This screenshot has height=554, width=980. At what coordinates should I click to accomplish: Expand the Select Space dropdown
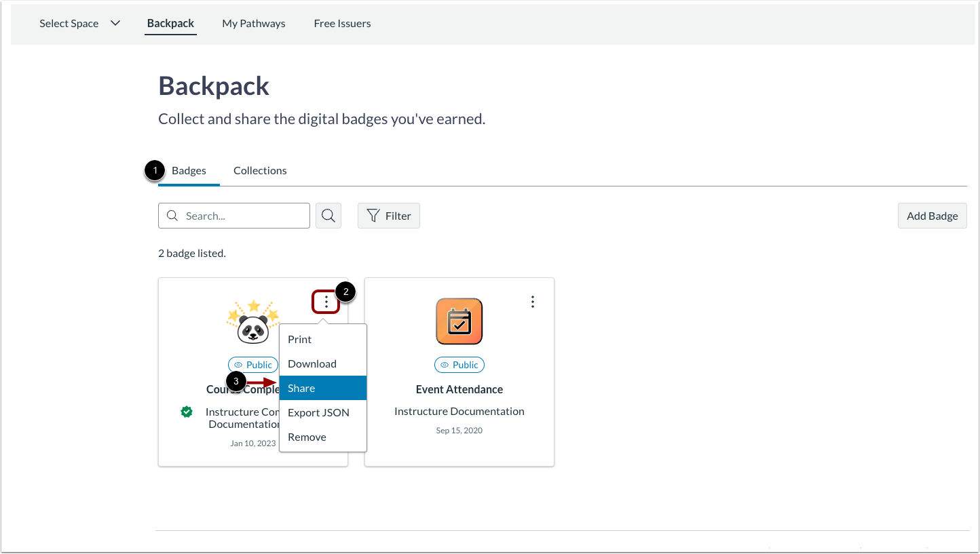pyautogui.click(x=79, y=23)
